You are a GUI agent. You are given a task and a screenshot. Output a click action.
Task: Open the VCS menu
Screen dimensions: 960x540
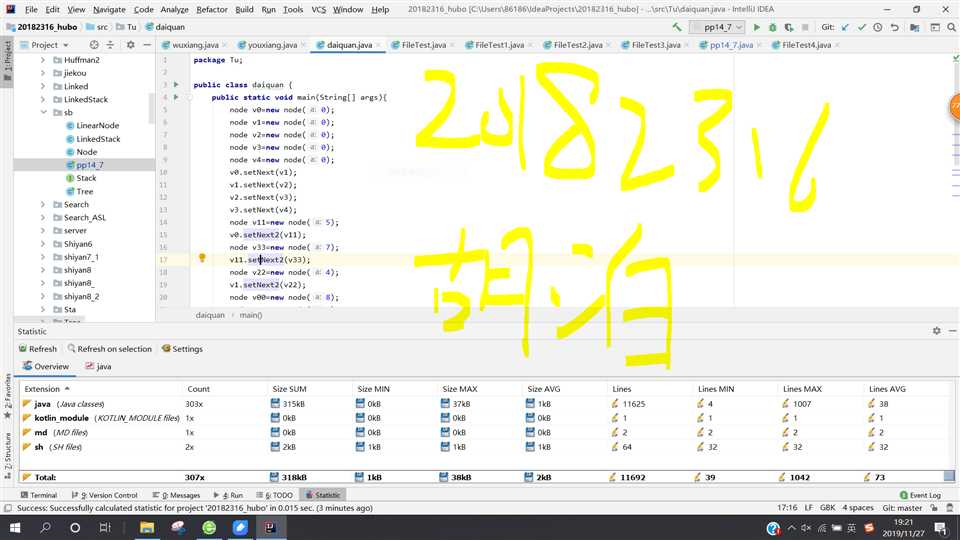(x=318, y=9)
